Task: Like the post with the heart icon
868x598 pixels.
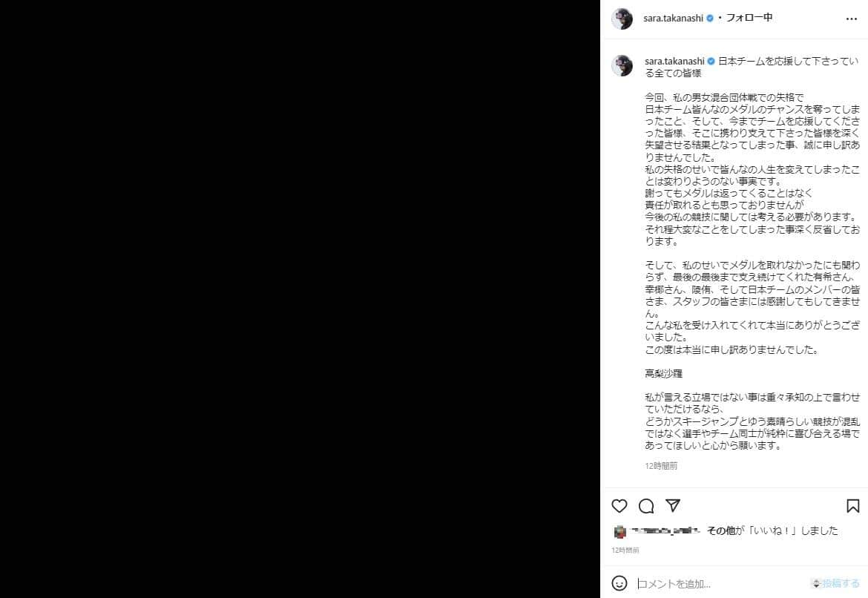Action: (619, 505)
